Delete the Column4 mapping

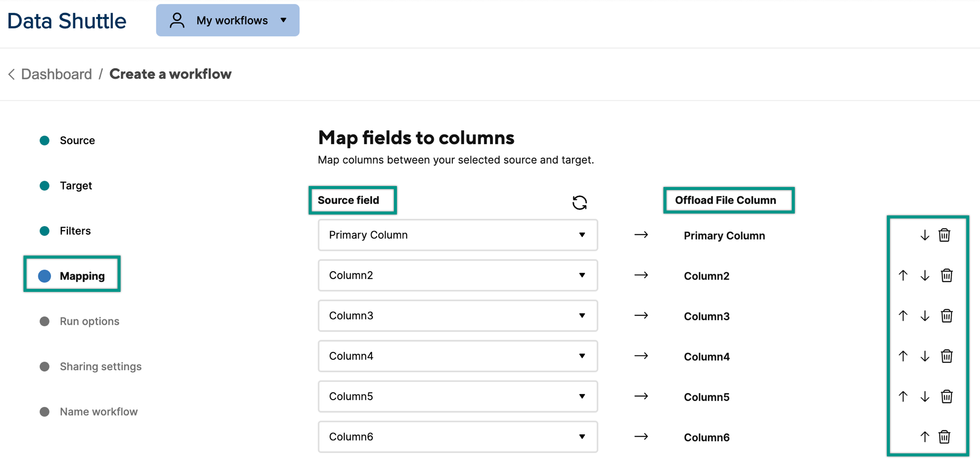947,356
